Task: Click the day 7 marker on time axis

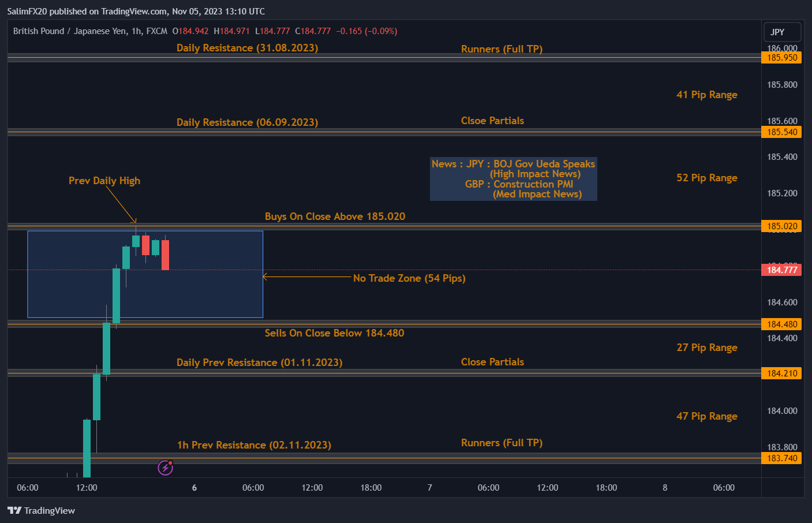Action: pyautogui.click(x=429, y=488)
